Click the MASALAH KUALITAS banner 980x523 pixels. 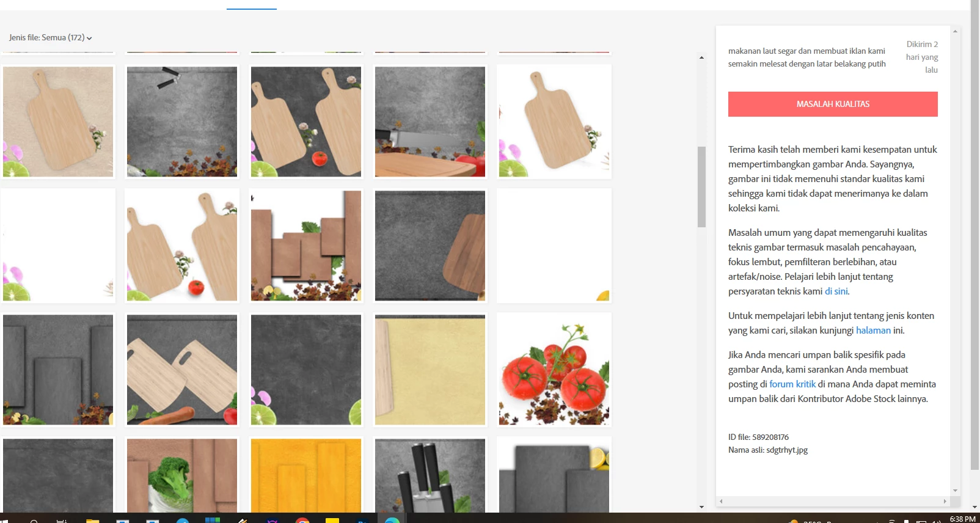(833, 104)
